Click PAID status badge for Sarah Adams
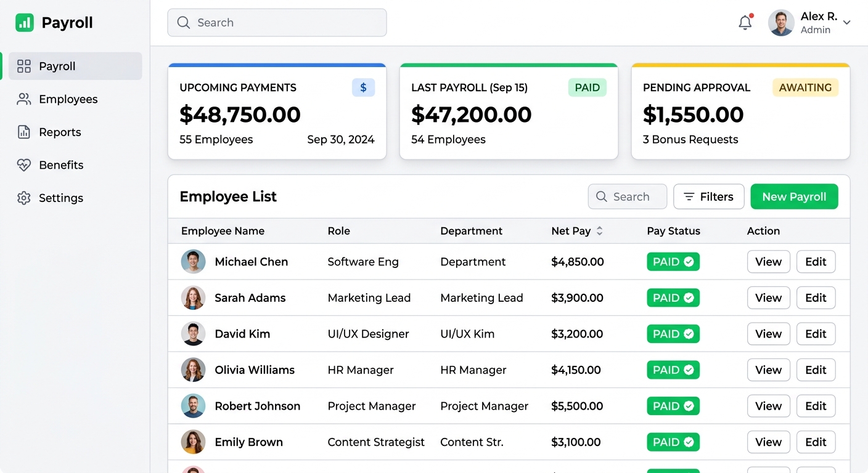868x473 pixels. 673,297
